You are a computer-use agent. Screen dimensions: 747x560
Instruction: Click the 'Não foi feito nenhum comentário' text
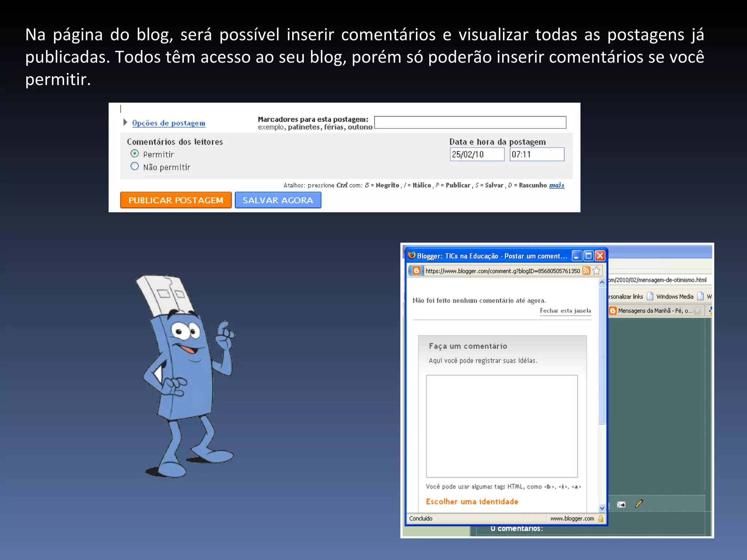click(x=479, y=300)
